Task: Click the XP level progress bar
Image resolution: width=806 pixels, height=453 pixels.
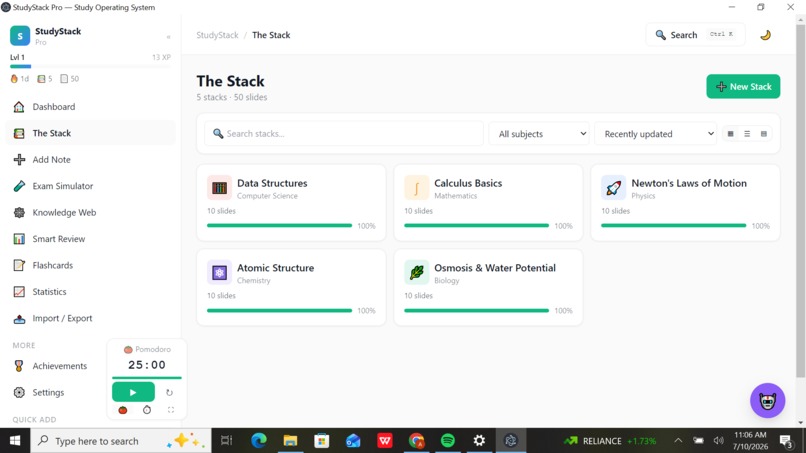Action: pos(90,66)
